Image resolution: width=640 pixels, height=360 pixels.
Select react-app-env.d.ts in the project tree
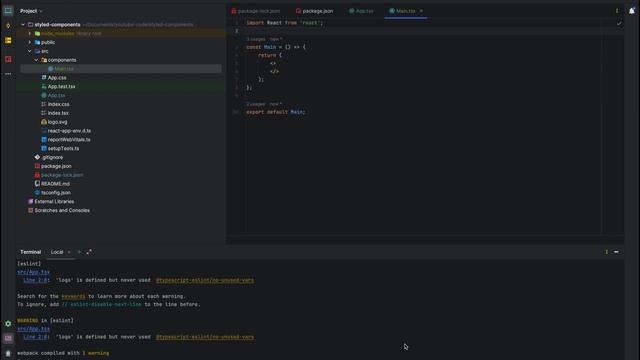coord(69,131)
